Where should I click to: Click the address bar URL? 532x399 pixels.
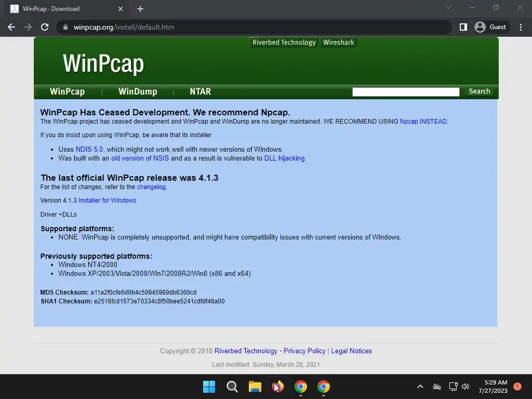pos(124,27)
